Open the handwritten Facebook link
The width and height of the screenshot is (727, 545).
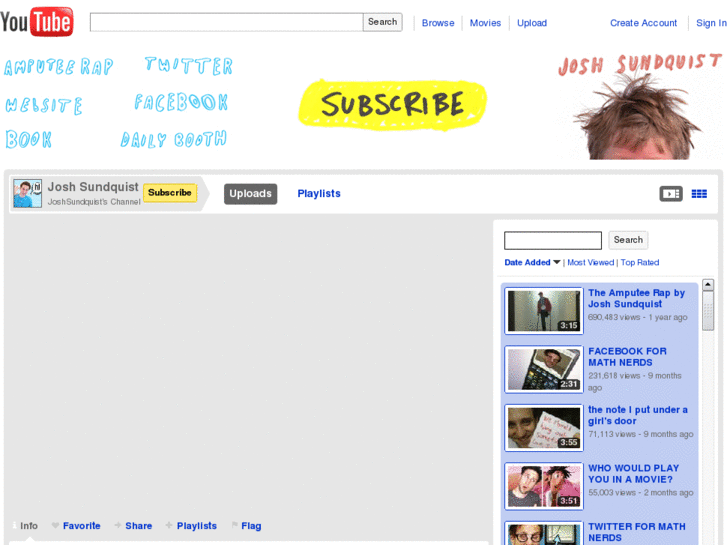(x=181, y=102)
